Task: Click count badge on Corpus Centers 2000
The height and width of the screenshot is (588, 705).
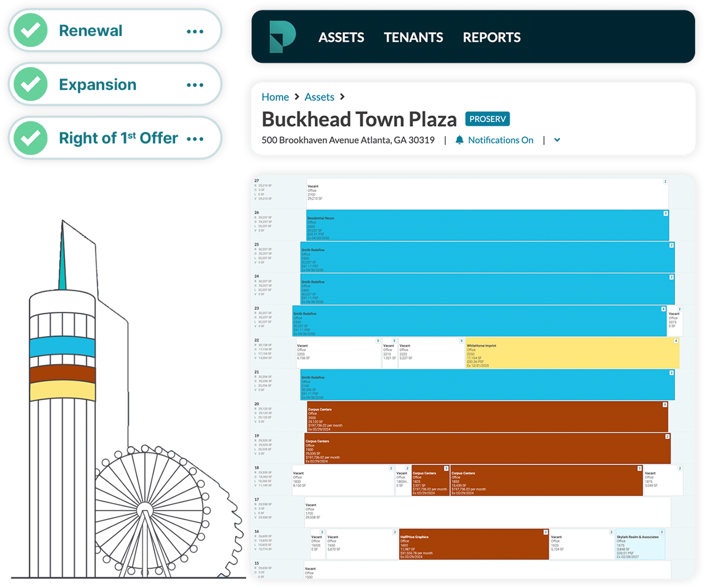Action: 665,405
